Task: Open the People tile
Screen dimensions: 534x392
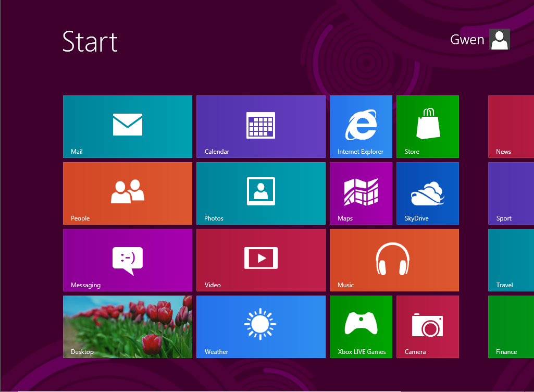Action: (128, 193)
